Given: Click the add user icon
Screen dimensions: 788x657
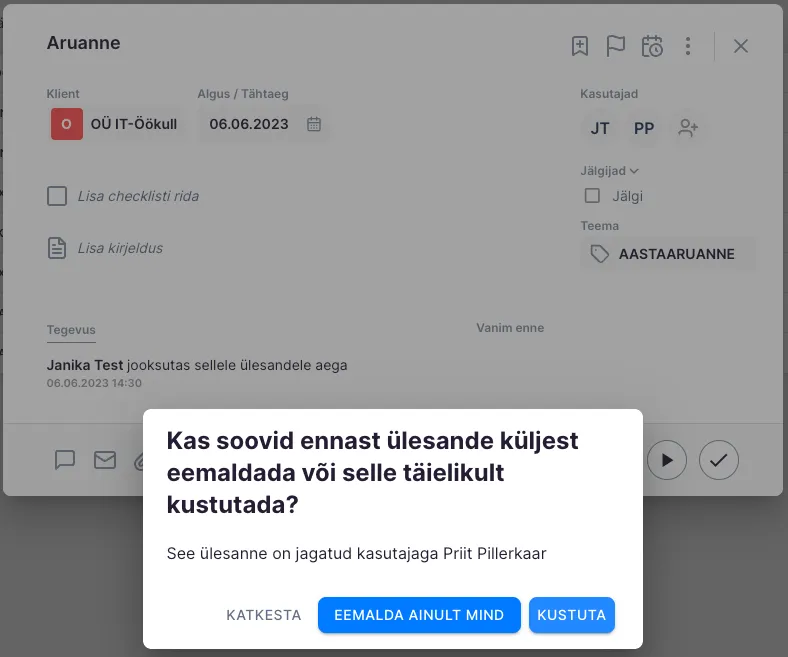Looking at the screenshot, I should click(688, 128).
